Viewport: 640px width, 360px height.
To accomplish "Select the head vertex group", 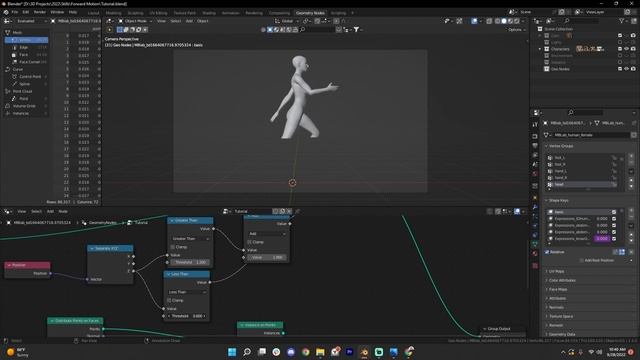I will pyautogui.click(x=582, y=184).
